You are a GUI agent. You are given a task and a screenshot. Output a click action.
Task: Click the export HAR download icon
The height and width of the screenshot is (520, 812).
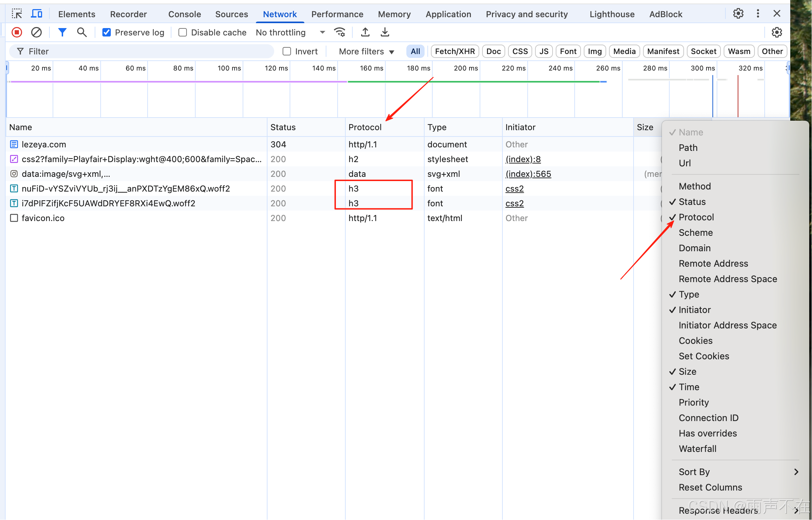point(385,32)
